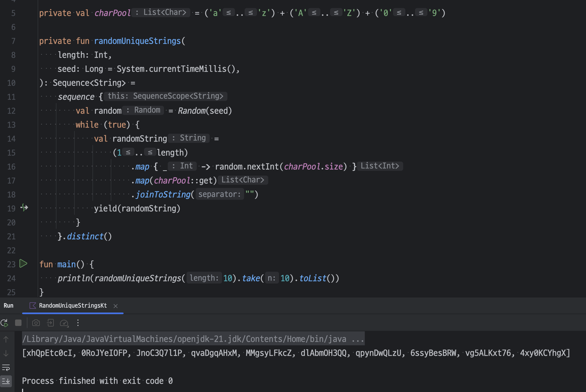Viewport: 586px width, 392px height.
Task: Click the length: parameter hint on line 24
Action: pos(204,278)
